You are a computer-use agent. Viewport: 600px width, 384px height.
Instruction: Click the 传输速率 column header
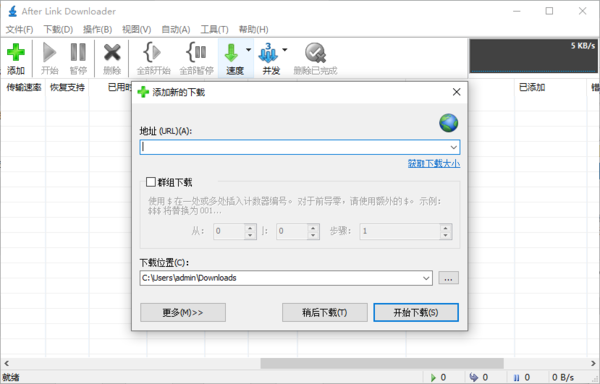23,88
